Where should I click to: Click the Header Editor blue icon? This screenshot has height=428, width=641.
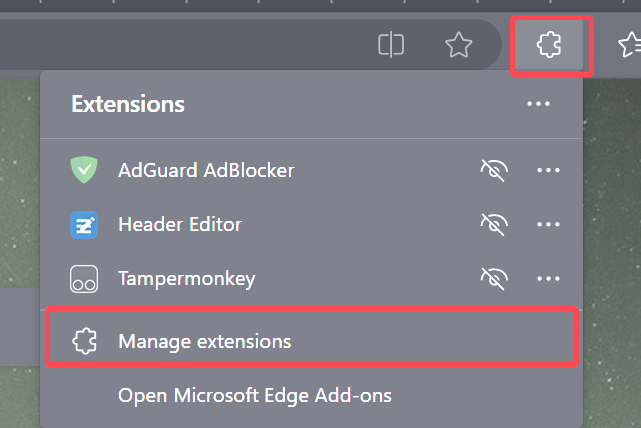pyautogui.click(x=84, y=224)
